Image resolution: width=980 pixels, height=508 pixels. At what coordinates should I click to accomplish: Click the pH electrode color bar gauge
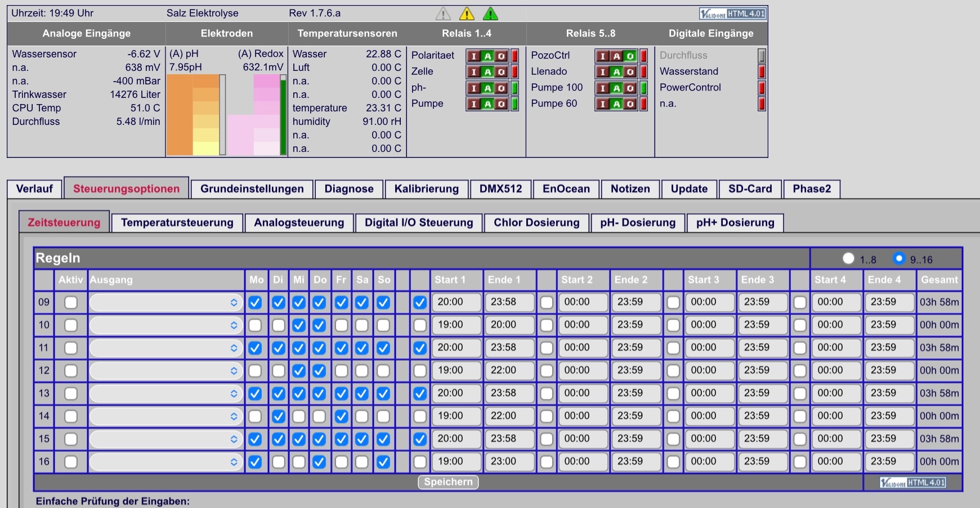[196, 115]
